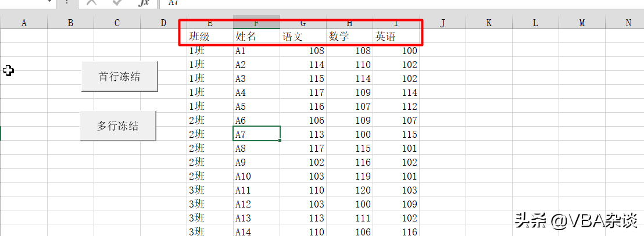This screenshot has height=236, width=644.
Task: Open the Name Box dropdown arrow
Action: click(x=50, y=2)
